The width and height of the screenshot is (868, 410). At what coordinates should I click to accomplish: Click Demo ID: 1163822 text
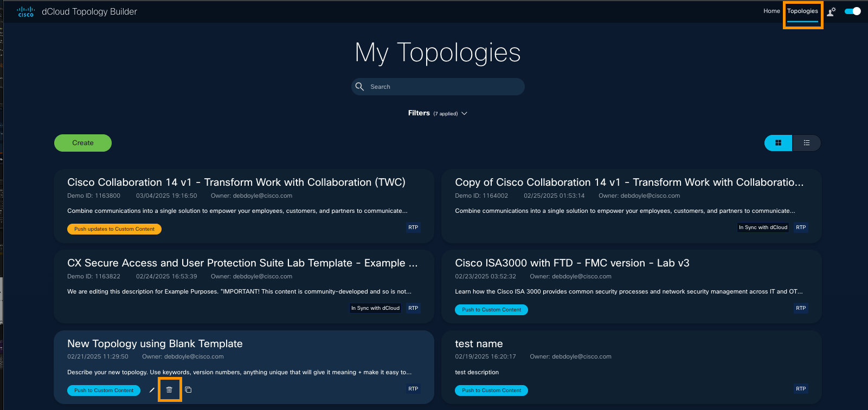click(94, 277)
